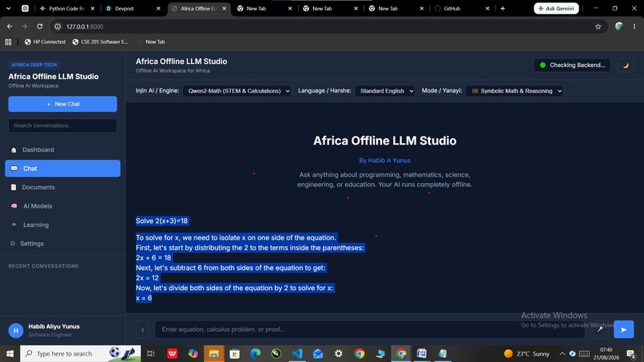Reload the page with the refresh icon
644x362 pixels.
[39, 26]
